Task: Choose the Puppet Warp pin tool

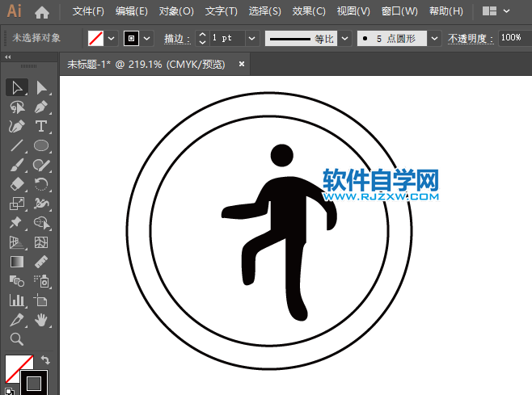Action: click(x=17, y=223)
